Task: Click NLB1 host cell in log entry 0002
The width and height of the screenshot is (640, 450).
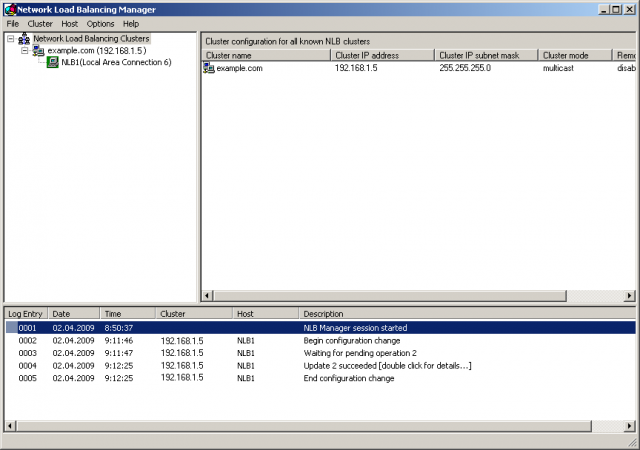Action: 246,341
